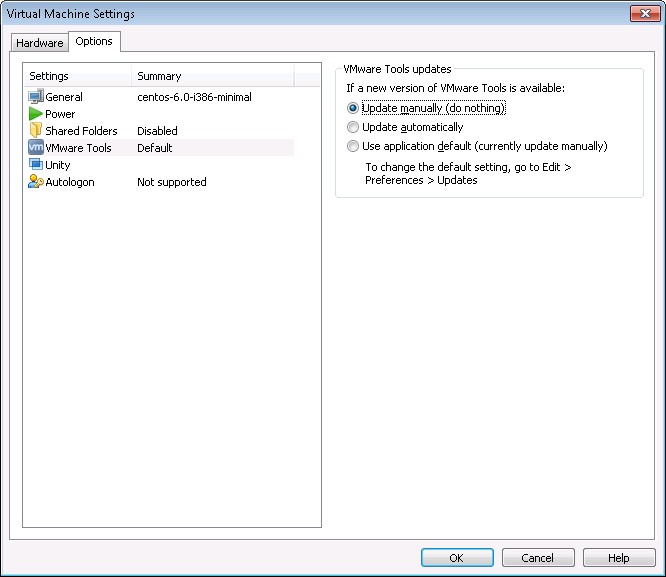
Task: Switch to the Hardware tab
Action: tap(40, 43)
